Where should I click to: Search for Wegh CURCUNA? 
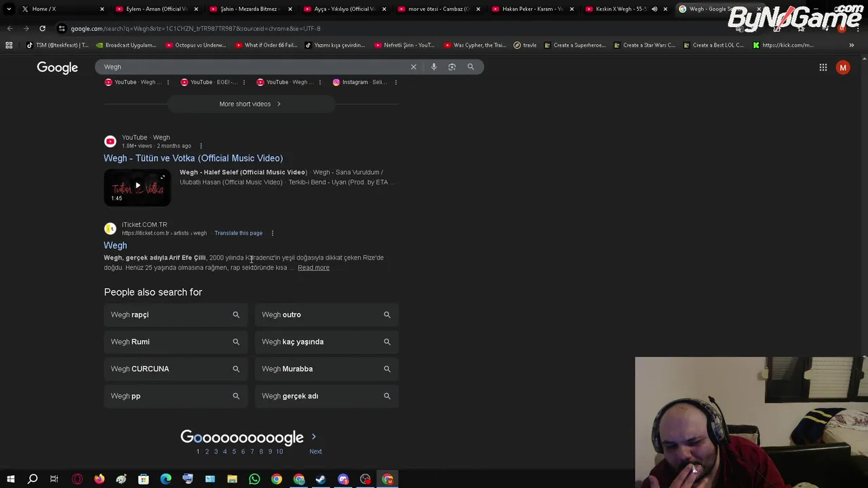coord(176,369)
